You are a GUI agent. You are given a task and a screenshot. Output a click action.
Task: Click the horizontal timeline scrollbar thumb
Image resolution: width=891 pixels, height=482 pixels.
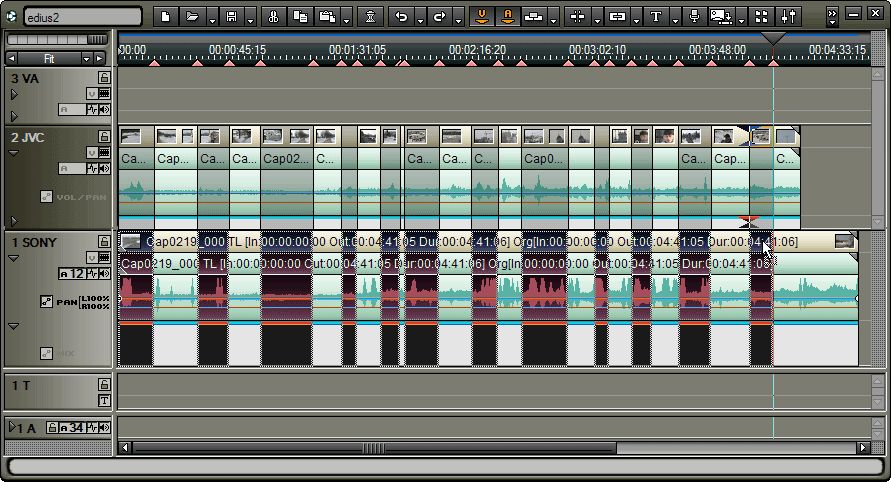374,448
